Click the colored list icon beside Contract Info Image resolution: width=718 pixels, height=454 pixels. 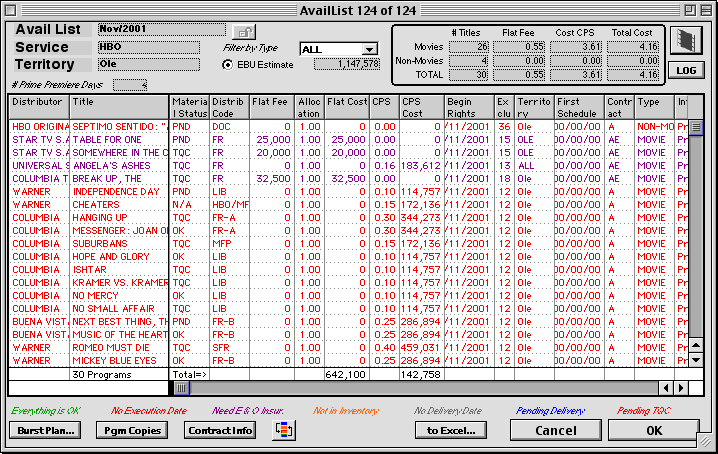click(x=284, y=430)
